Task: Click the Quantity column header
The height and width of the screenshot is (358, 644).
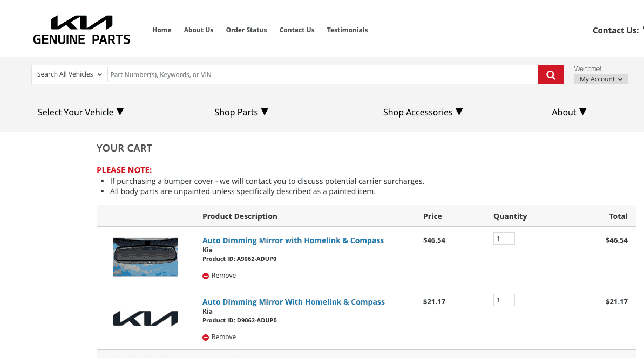Action: 510,216
